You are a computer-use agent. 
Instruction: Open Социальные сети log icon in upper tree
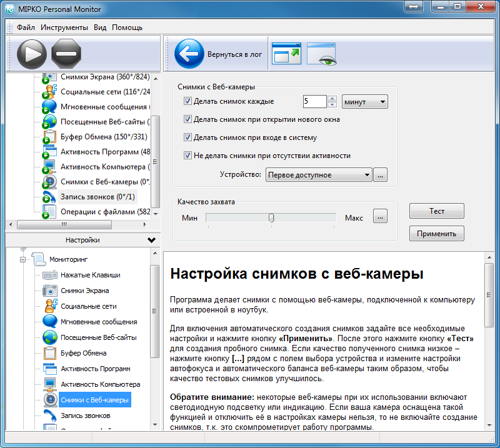coord(49,92)
